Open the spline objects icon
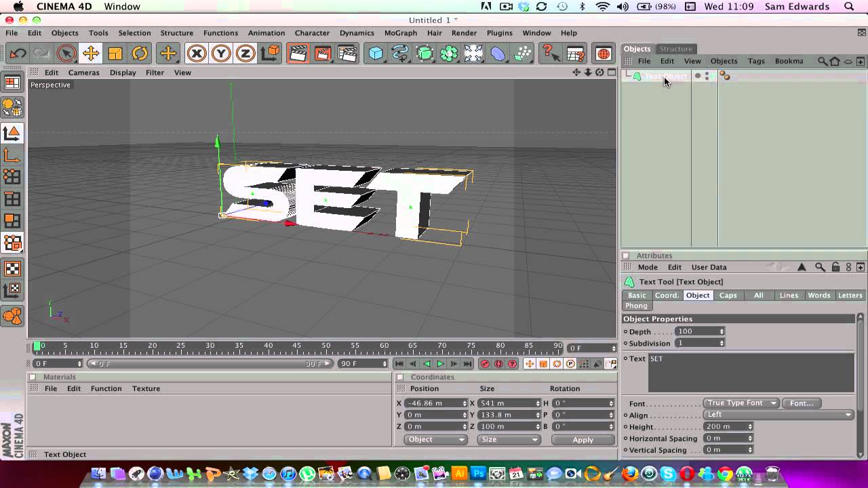The width and height of the screenshot is (868, 488). pos(400,53)
